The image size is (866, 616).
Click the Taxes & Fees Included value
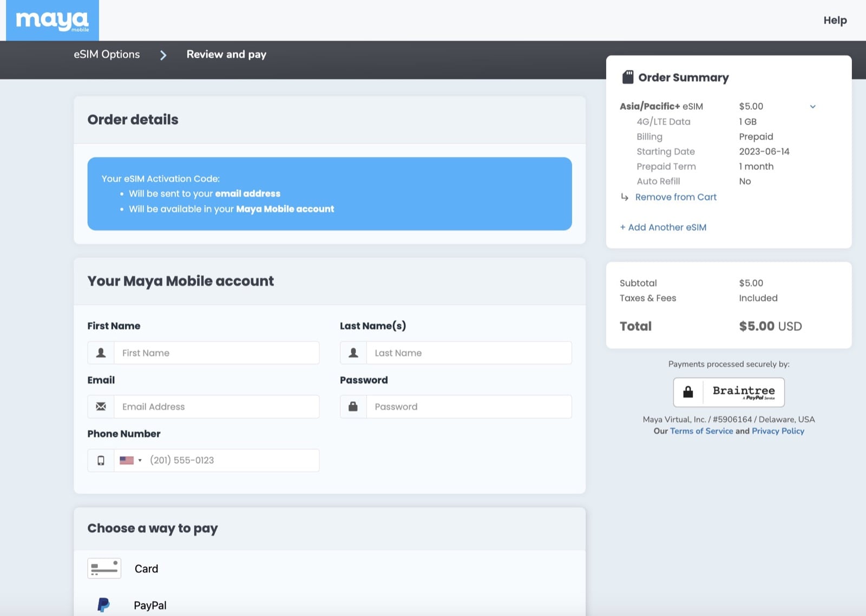tap(758, 298)
